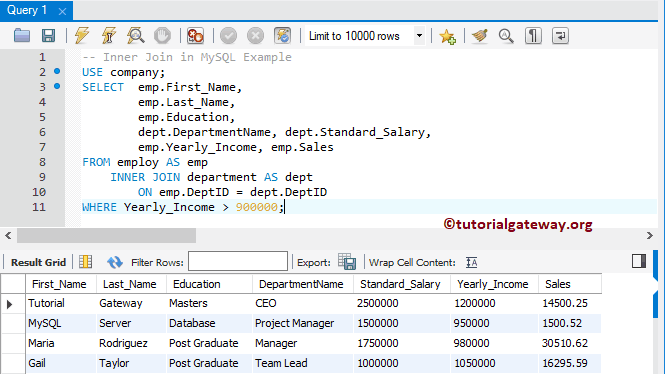Toggle word wrap icon in toolbar
This screenshot has height=374, width=665.
[560, 36]
